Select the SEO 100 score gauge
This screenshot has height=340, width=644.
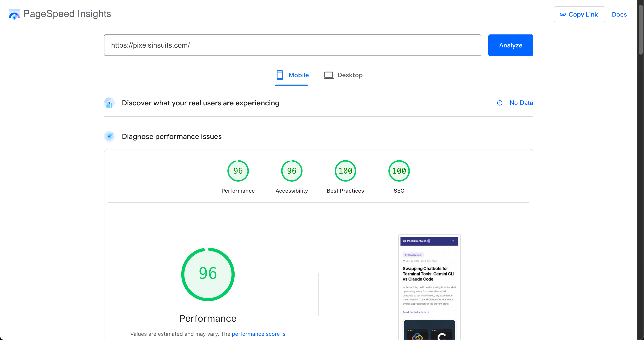pyautogui.click(x=399, y=171)
